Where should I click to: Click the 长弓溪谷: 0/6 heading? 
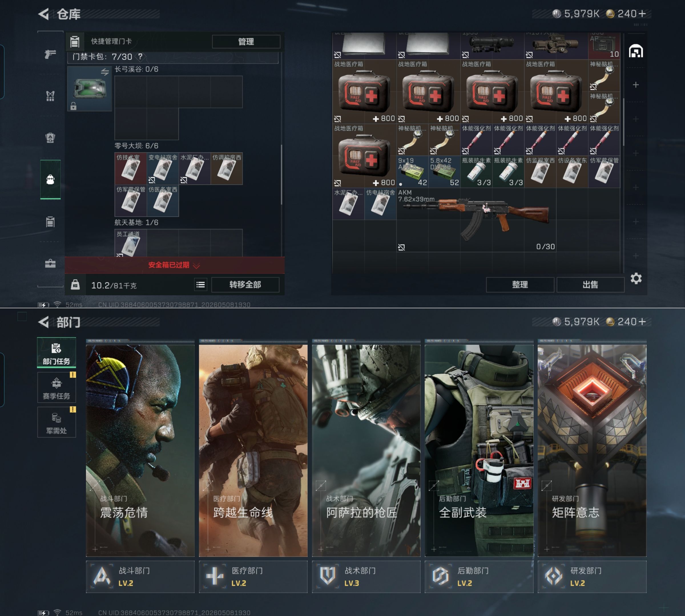[x=136, y=69]
